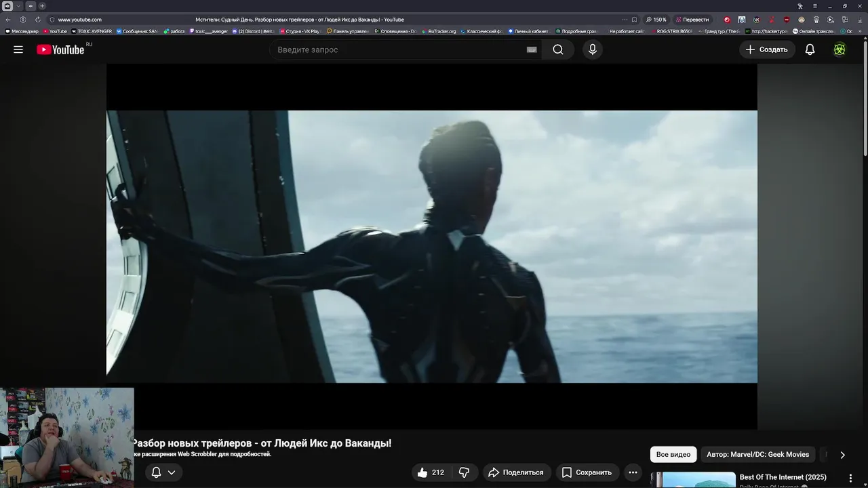868x488 pixels.
Task: Click the red Opera-style extension icon
Action: (727, 20)
